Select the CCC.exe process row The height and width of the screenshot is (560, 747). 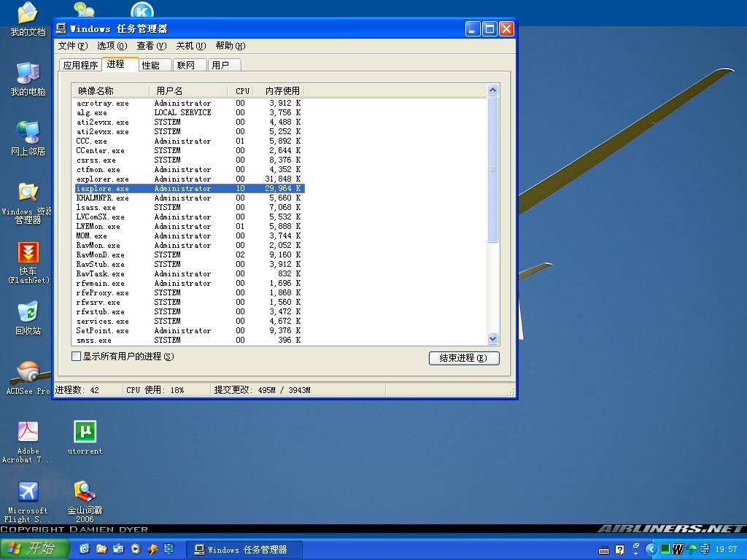coord(190,141)
